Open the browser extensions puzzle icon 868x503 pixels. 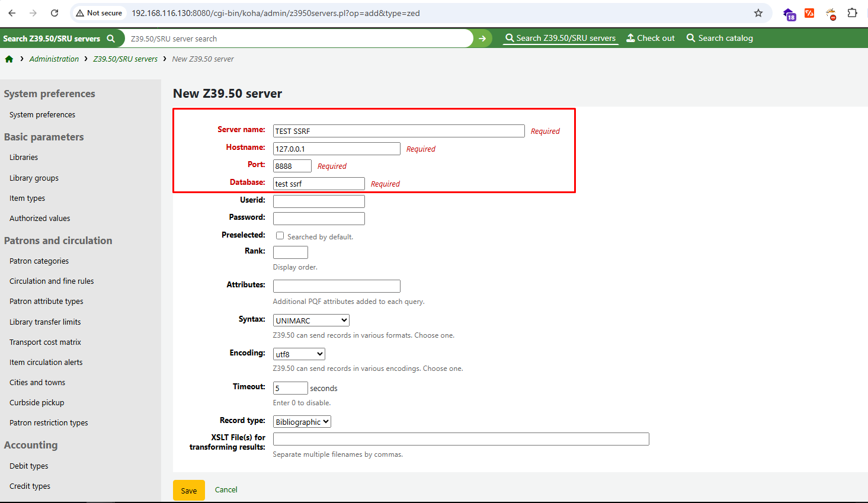[852, 13]
